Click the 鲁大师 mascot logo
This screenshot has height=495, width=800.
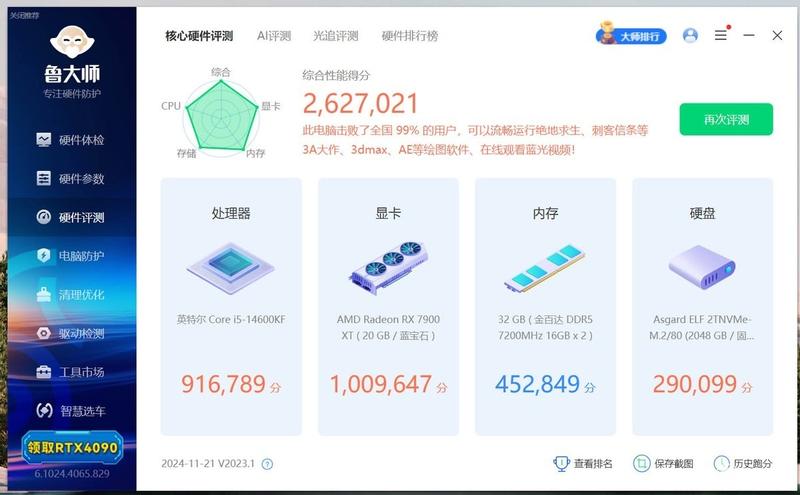(72, 42)
